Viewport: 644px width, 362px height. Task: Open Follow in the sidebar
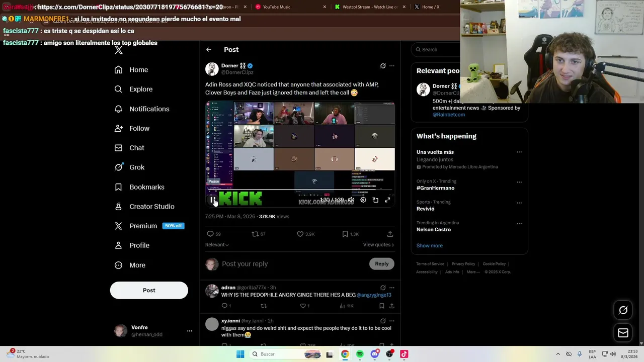click(x=132, y=129)
